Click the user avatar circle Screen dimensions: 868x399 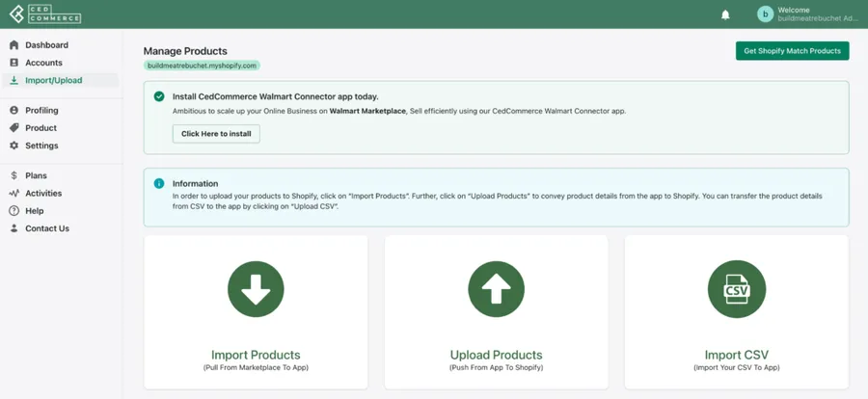765,14
